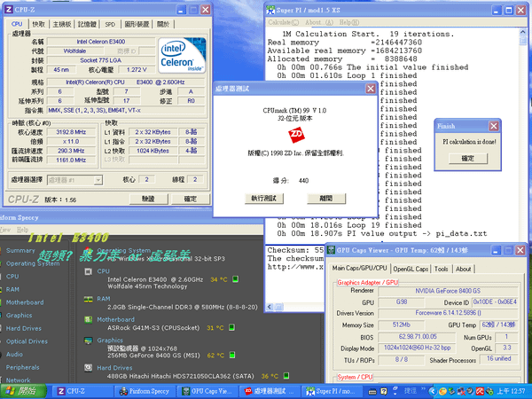Screen dimensions: 532x399
Task: Switch to CPU-Z from the taskbar
Action: (83, 391)
